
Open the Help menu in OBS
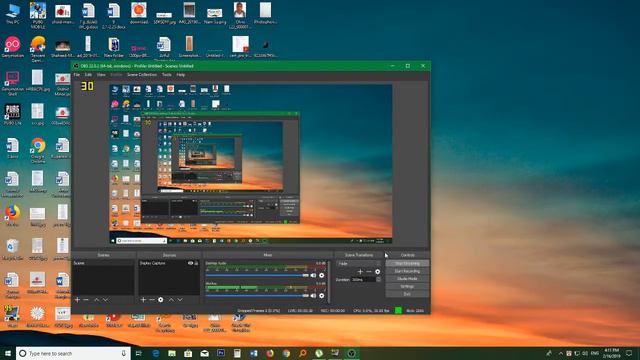tap(181, 75)
